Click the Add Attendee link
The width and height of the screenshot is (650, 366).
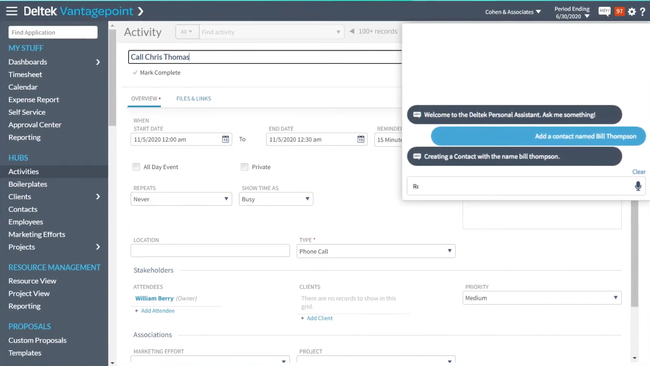[158, 311]
